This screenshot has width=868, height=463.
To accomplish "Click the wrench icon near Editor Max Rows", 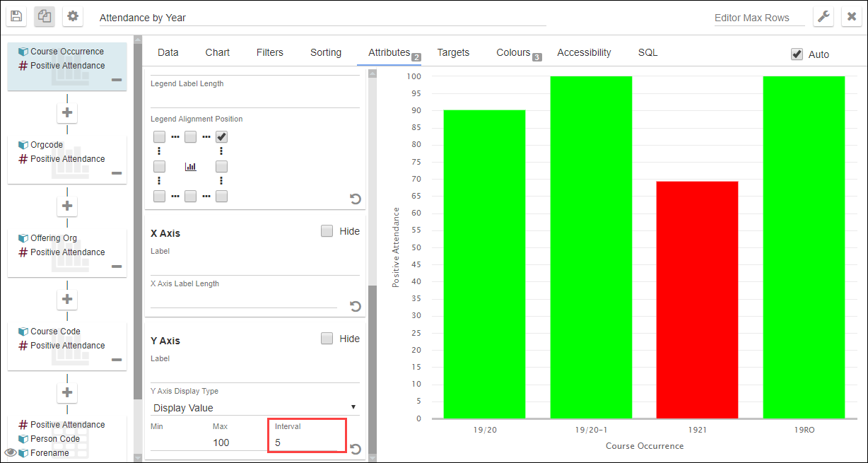I will [x=824, y=16].
